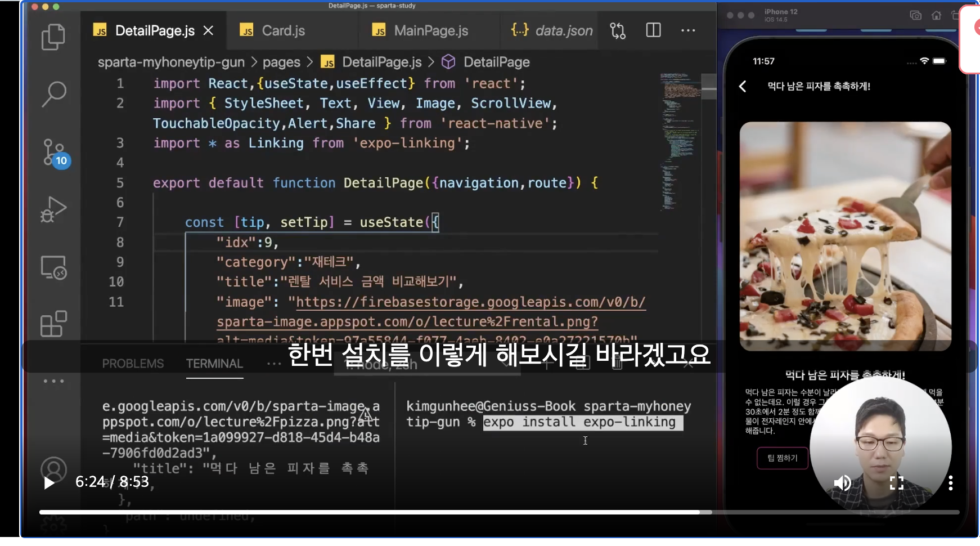Open the firebasestorage image URL link

431,312
